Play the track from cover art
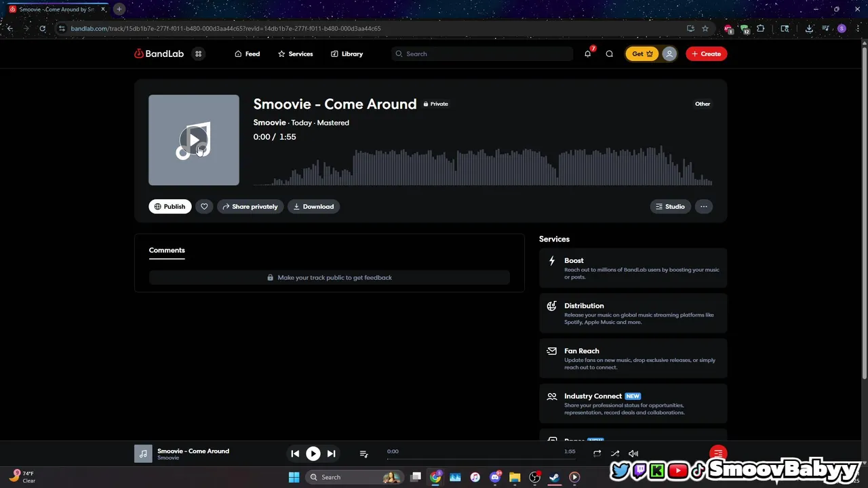The image size is (868, 488). click(194, 140)
